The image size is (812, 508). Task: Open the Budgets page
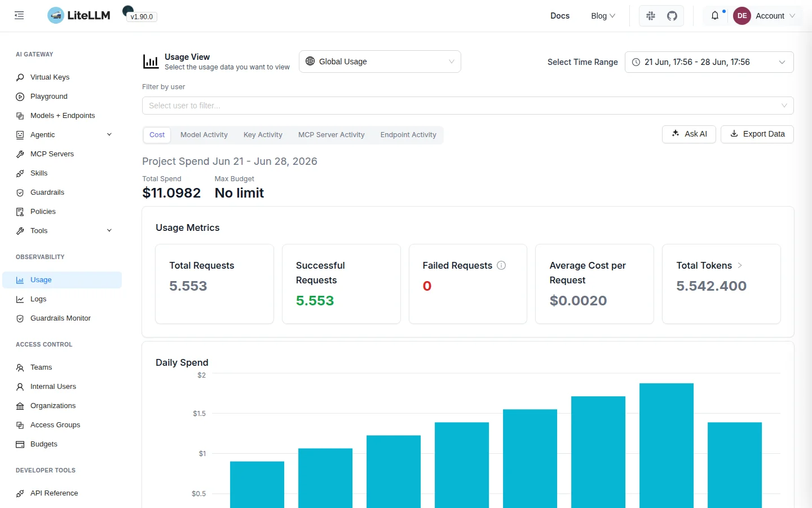62,444
